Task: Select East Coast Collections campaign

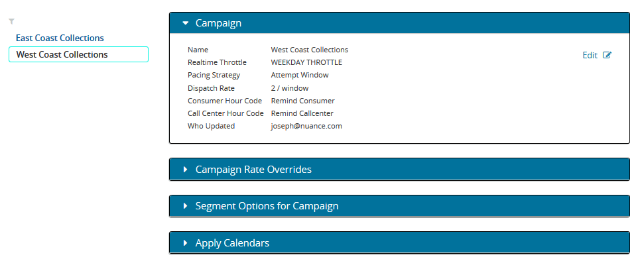Action: 60,38
